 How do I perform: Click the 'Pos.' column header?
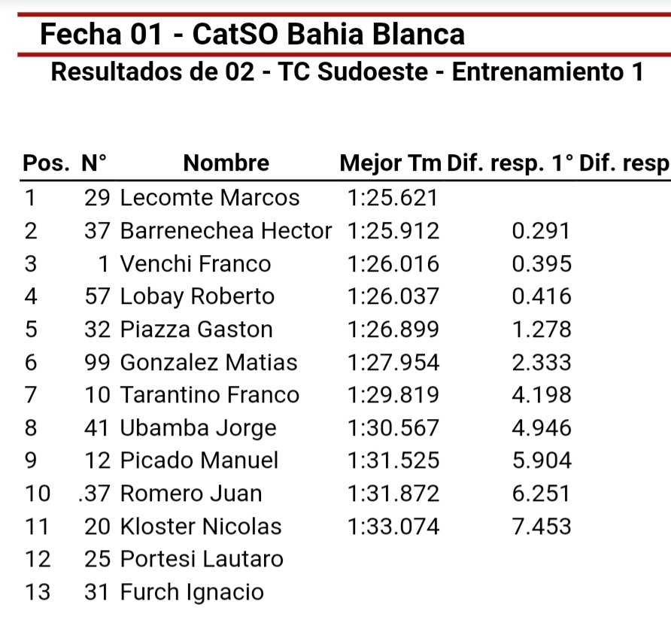click(x=47, y=163)
